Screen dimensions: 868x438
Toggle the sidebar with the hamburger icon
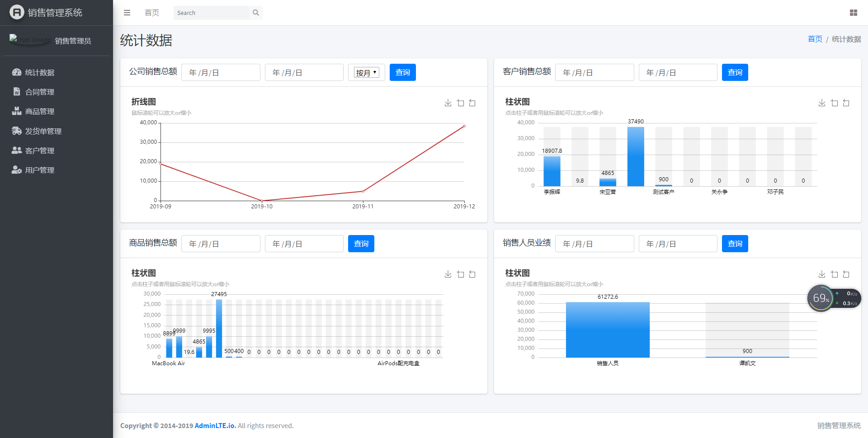tap(127, 13)
